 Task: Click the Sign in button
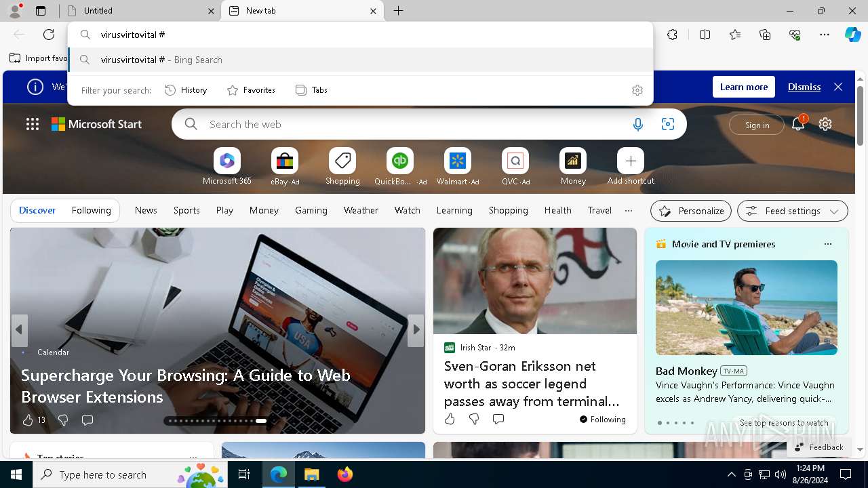[757, 125]
